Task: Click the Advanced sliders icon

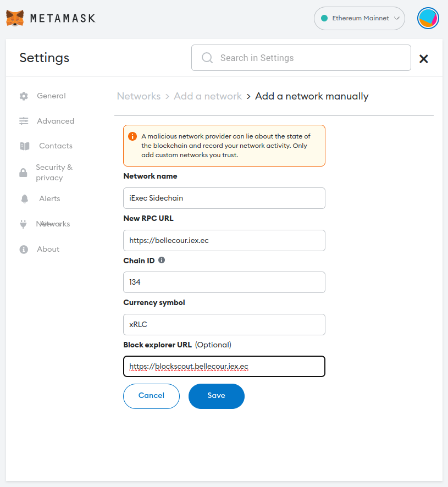Action: [24, 121]
